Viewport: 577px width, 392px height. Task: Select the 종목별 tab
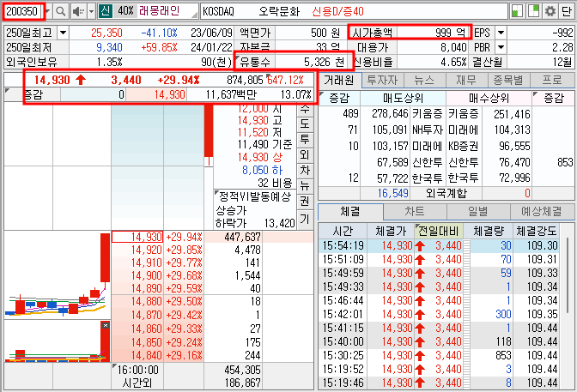508,80
